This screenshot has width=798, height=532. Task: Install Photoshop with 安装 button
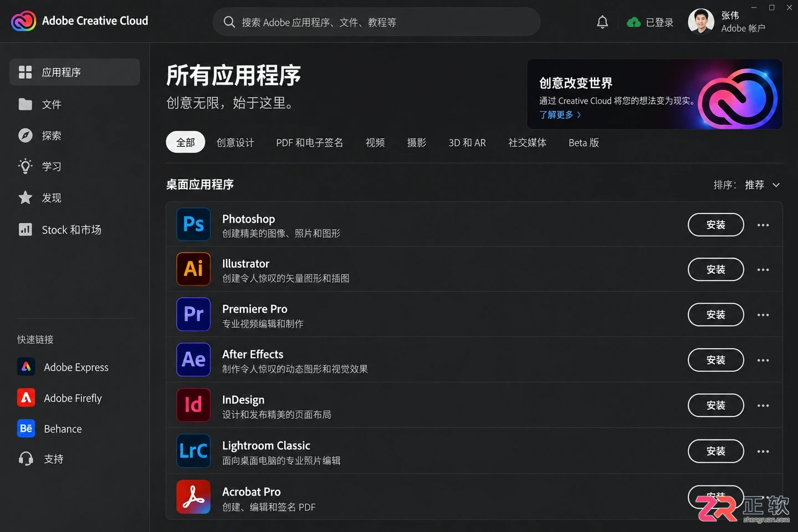click(x=716, y=224)
